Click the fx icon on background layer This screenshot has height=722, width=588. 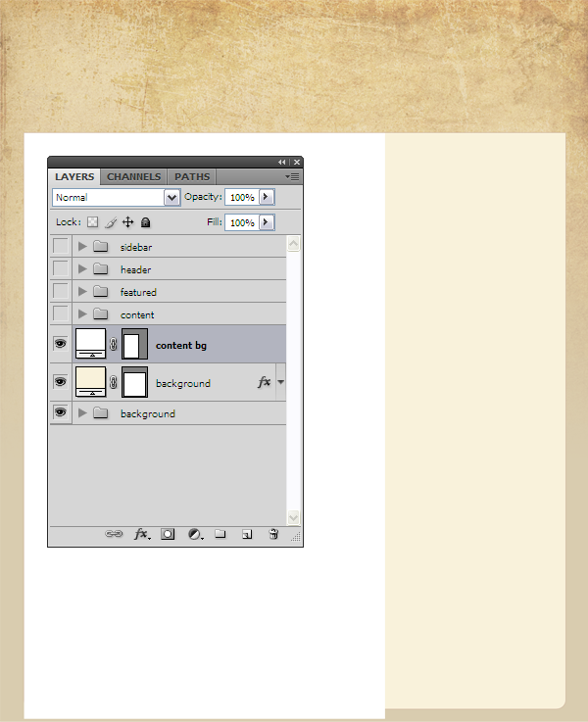(264, 382)
